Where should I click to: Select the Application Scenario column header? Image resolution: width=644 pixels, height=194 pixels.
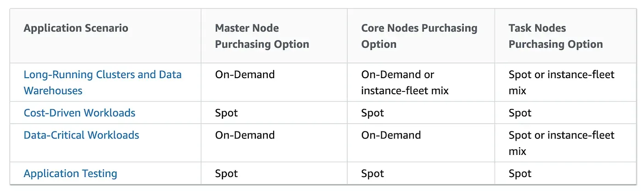click(x=76, y=28)
